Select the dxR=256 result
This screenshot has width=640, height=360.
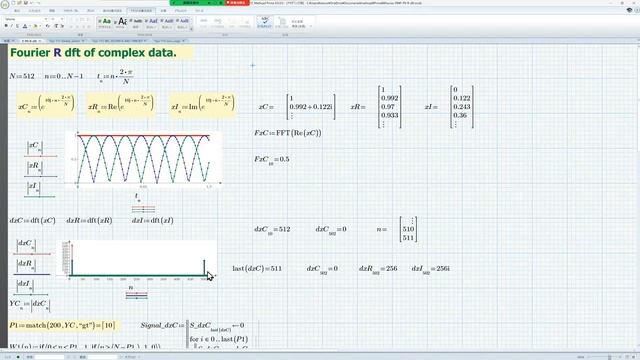[x=378, y=269]
